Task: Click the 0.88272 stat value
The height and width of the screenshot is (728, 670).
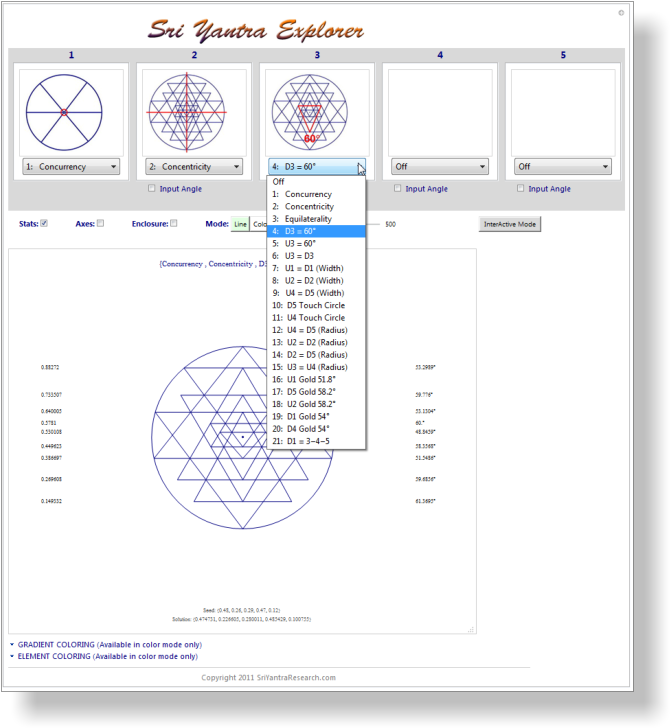Action: click(50, 367)
